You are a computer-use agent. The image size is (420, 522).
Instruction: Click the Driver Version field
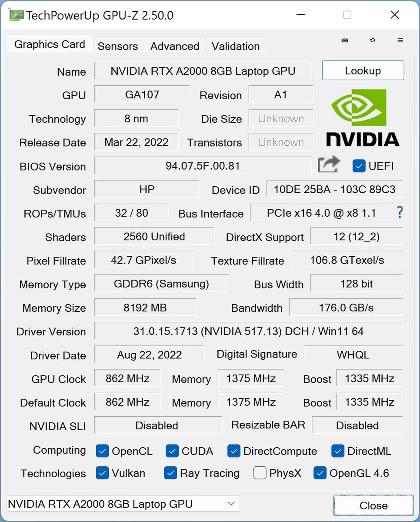pyautogui.click(x=248, y=331)
